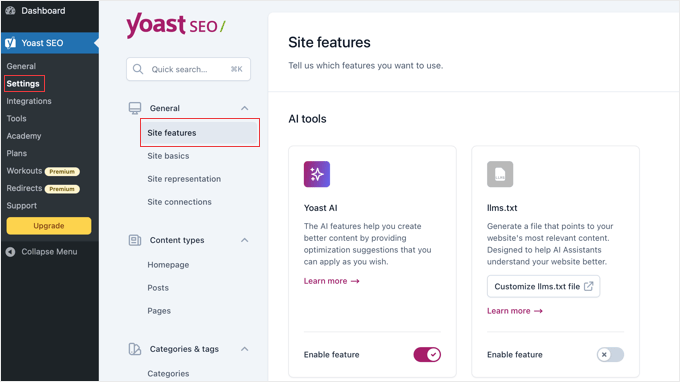
Task: Open Site representation settings page
Action: 184,179
